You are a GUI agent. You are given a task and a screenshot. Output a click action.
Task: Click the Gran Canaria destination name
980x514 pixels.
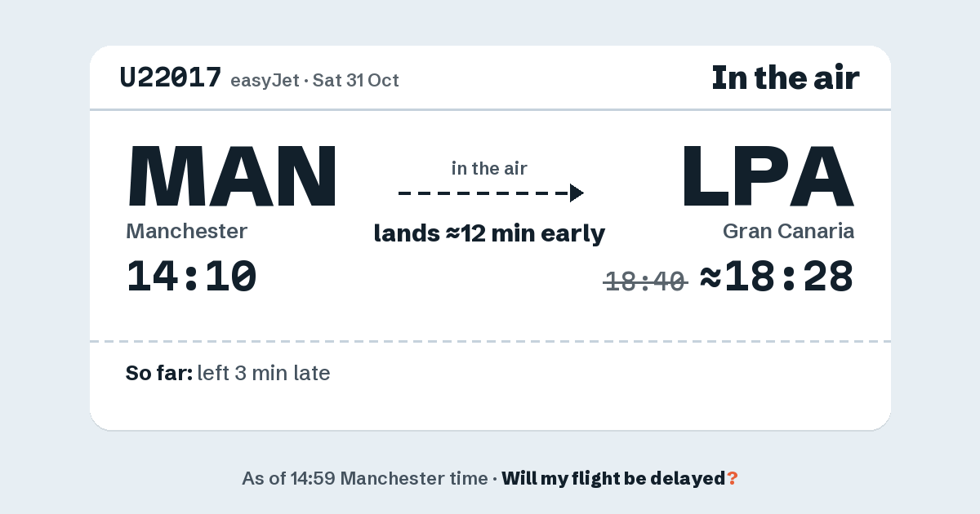[789, 231]
